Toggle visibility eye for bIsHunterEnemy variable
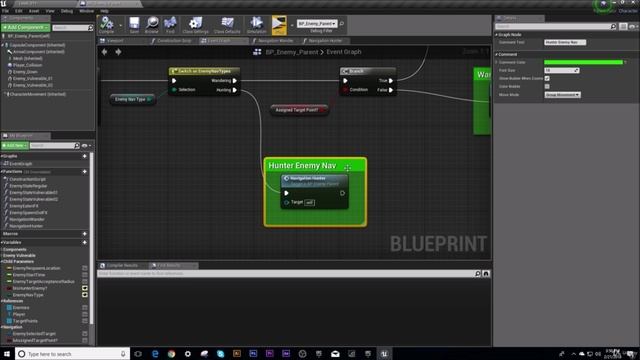 [x=85, y=288]
